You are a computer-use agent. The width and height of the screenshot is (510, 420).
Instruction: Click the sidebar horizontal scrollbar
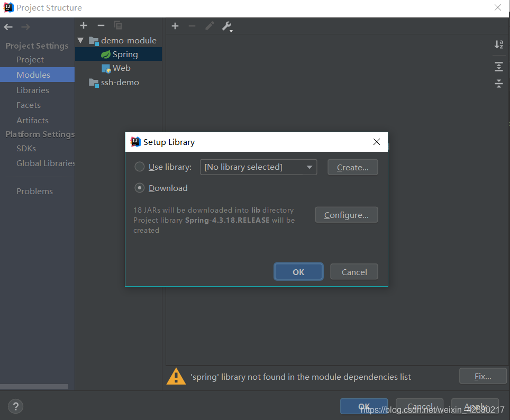click(34, 387)
